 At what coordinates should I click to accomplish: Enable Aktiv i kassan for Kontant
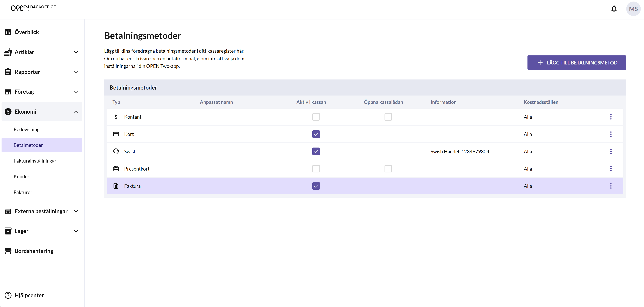point(316,117)
